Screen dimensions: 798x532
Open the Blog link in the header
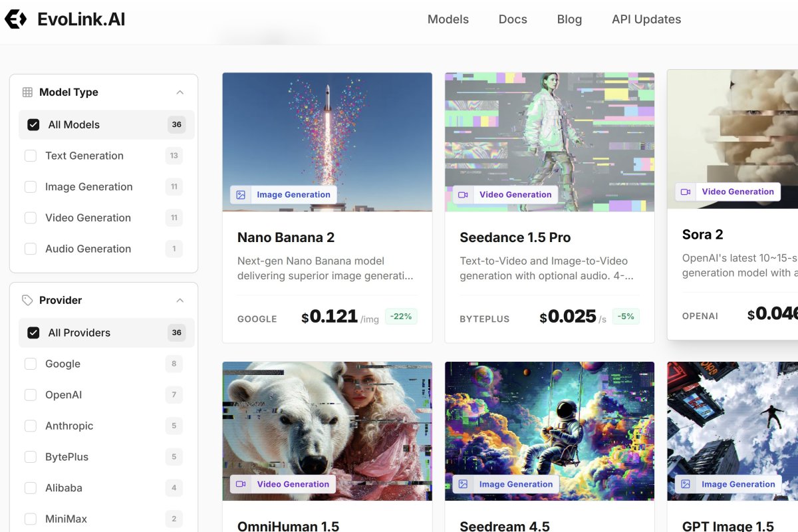[x=569, y=19]
